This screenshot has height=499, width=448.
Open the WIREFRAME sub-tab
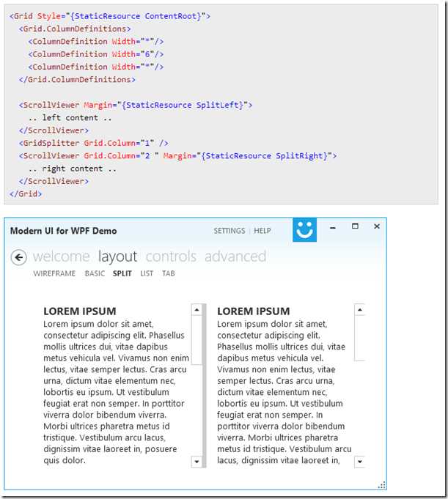(x=54, y=273)
